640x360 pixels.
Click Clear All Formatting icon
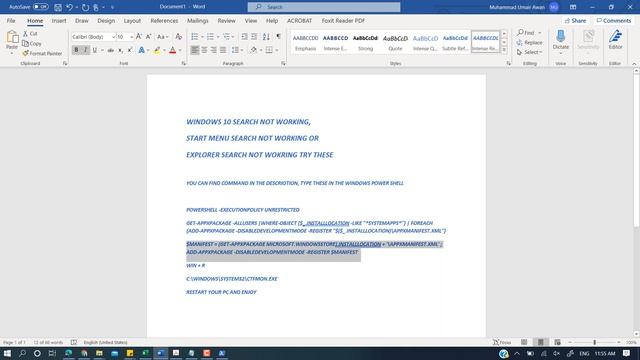(x=178, y=37)
